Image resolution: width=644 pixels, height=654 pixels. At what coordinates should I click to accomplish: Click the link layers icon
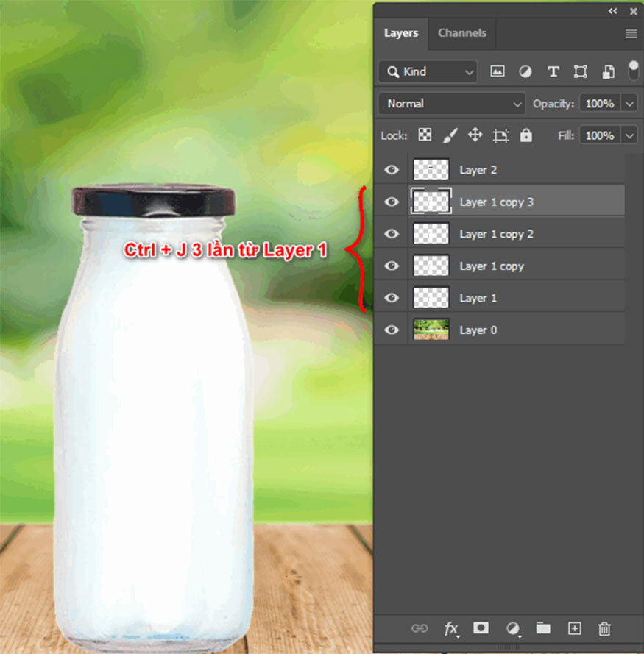pyautogui.click(x=420, y=628)
